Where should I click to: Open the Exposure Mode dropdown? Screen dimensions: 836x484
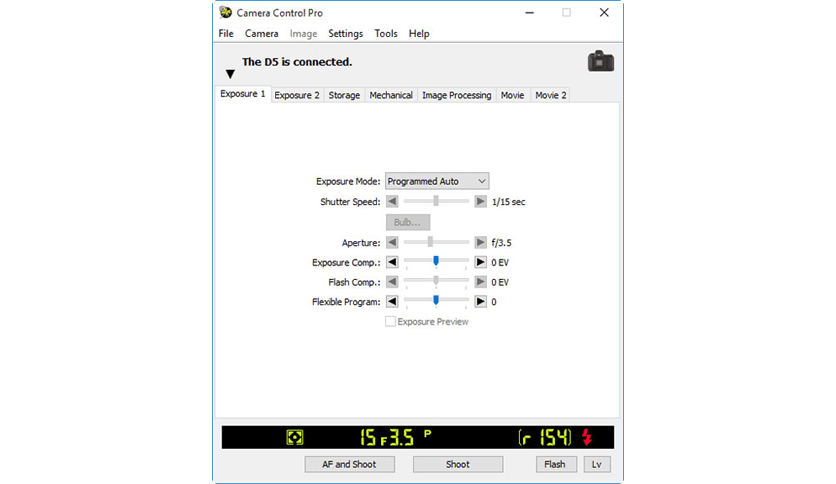coord(437,181)
